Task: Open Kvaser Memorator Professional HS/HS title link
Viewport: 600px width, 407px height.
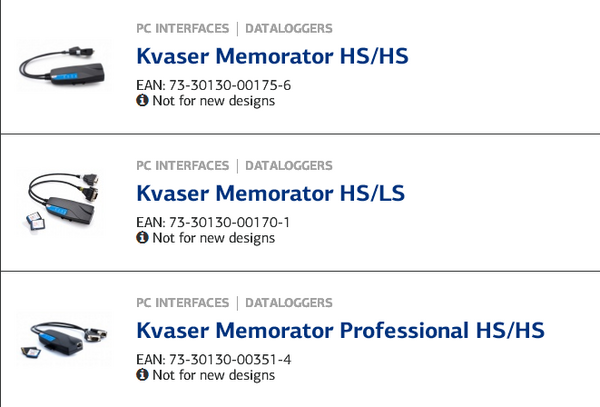Action: (341, 330)
